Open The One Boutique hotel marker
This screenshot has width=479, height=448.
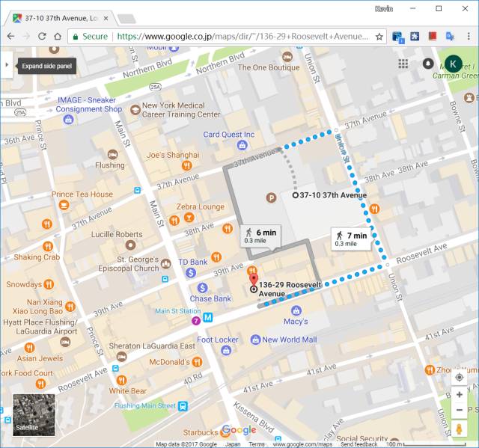(x=287, y=57)
